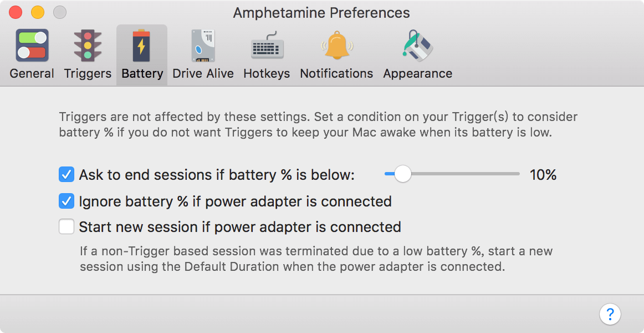
Task: Select the keyboard Hotkeys icon
Action: pos(267,46)
